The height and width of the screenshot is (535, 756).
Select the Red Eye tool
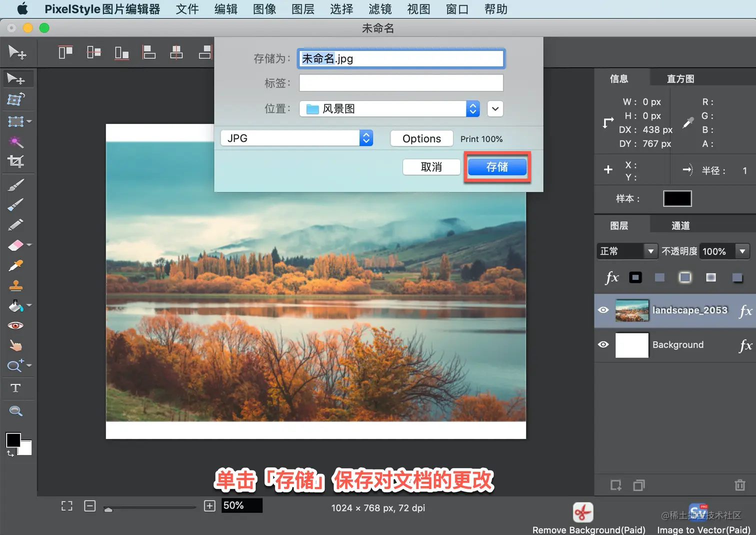[15, 325]
